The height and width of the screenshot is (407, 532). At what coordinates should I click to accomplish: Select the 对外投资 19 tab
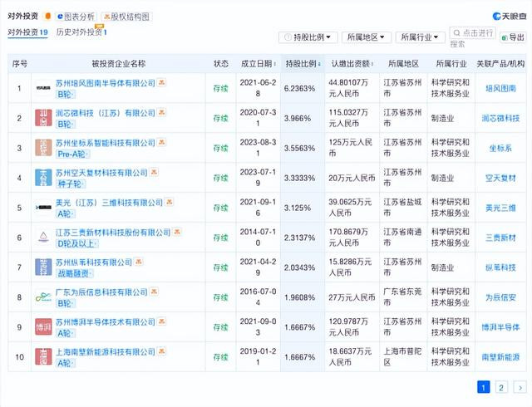pos(27,32)
